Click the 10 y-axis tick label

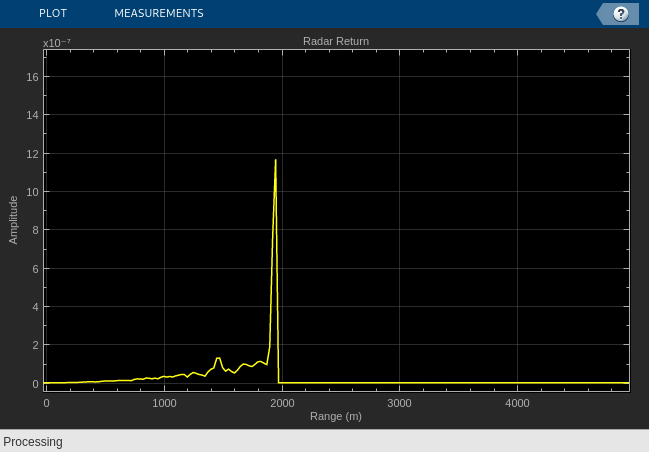coord(32,192)
